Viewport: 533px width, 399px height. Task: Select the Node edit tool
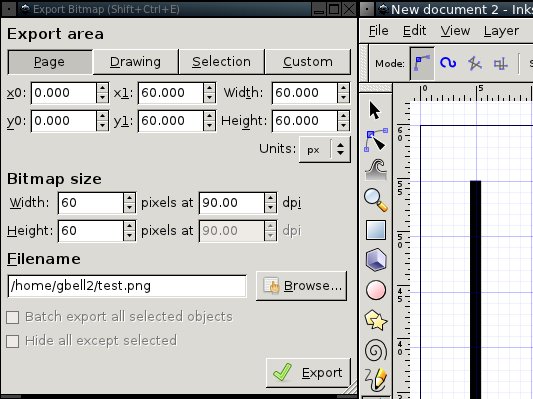(375, 140)
